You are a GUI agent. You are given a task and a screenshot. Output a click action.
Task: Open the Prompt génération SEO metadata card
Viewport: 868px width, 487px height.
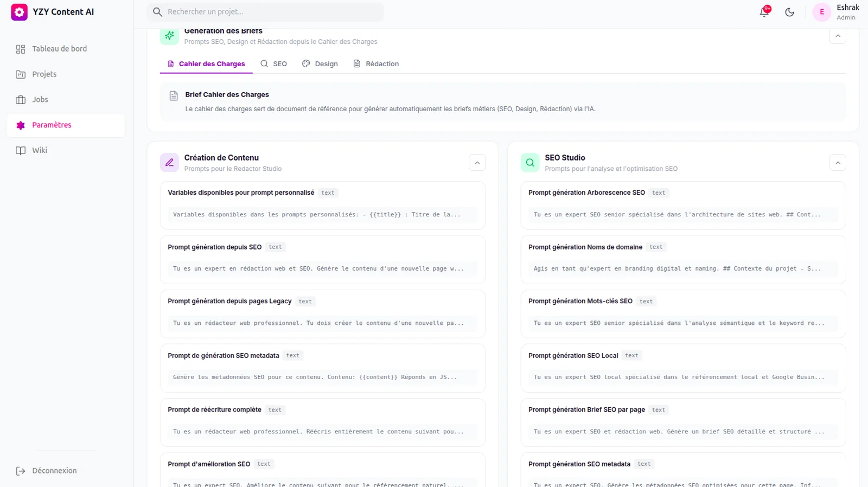(684, 470)
